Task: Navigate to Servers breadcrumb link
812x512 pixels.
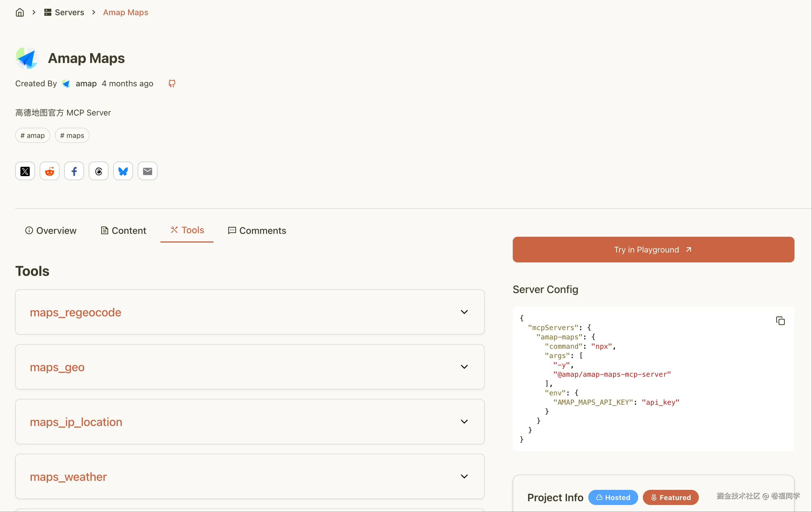Action: point(64,13)
